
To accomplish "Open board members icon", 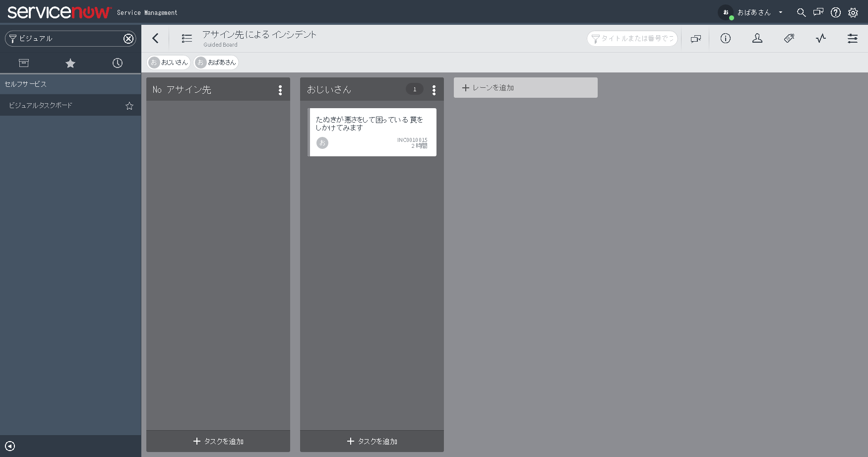I will tap(757, 38).
